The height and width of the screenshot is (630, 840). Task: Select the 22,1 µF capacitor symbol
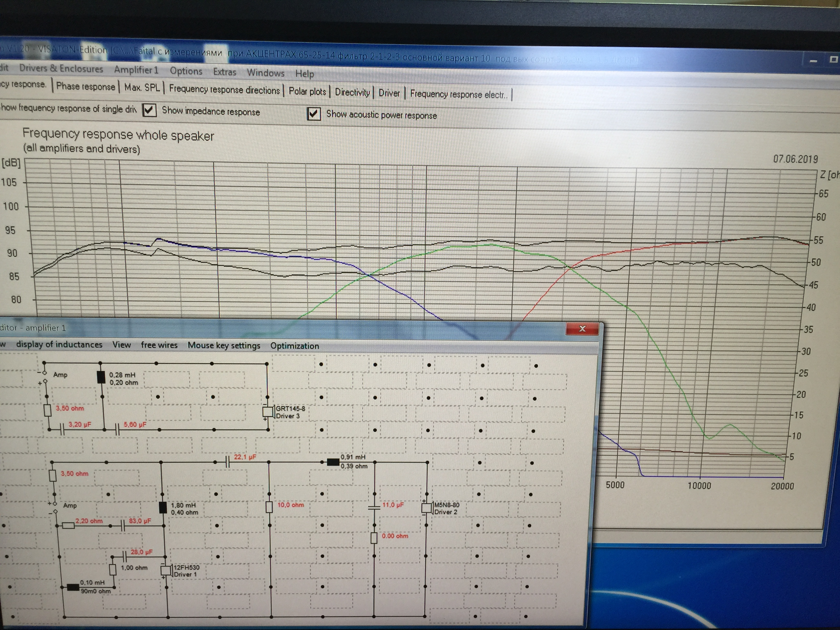point(227,462)
